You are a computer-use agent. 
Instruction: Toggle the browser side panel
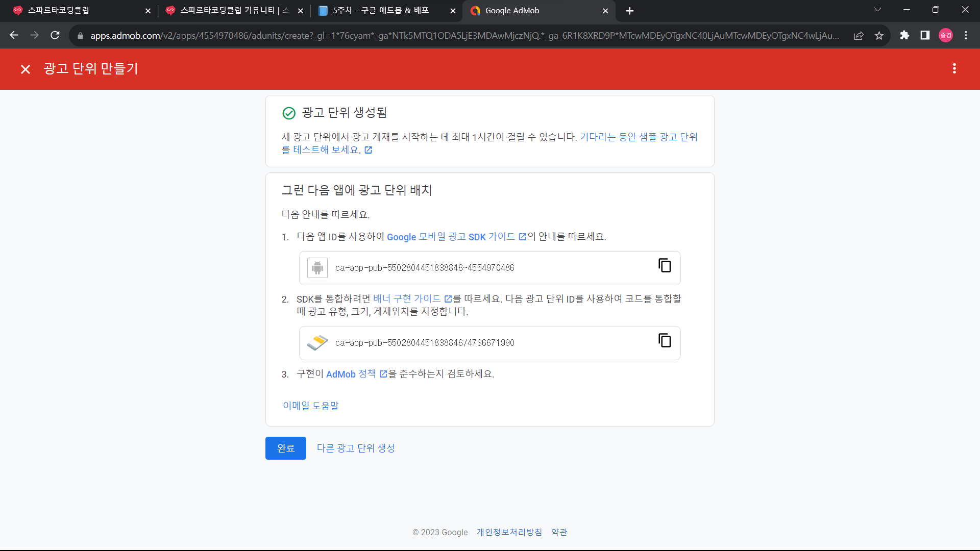click(925, 35)
